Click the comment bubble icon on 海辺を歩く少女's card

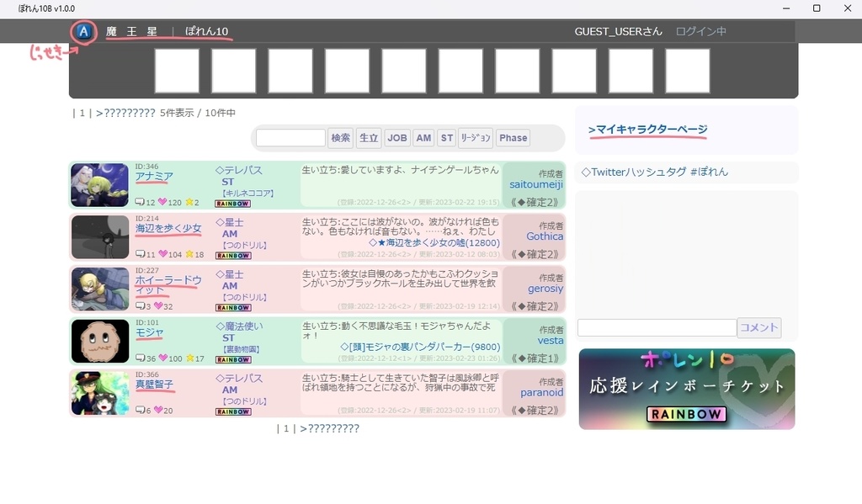click(x=141, y=254)
